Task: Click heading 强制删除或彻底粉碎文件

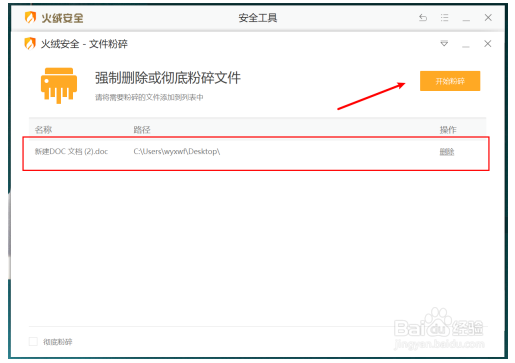Action: pyautogui.click(x=168, y=78)
